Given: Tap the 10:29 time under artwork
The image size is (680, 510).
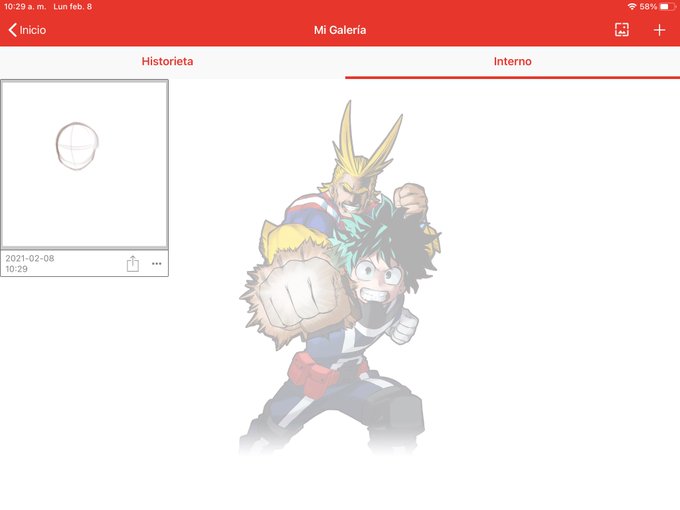Looking at the screenshot, I should (x=16, y=269).
